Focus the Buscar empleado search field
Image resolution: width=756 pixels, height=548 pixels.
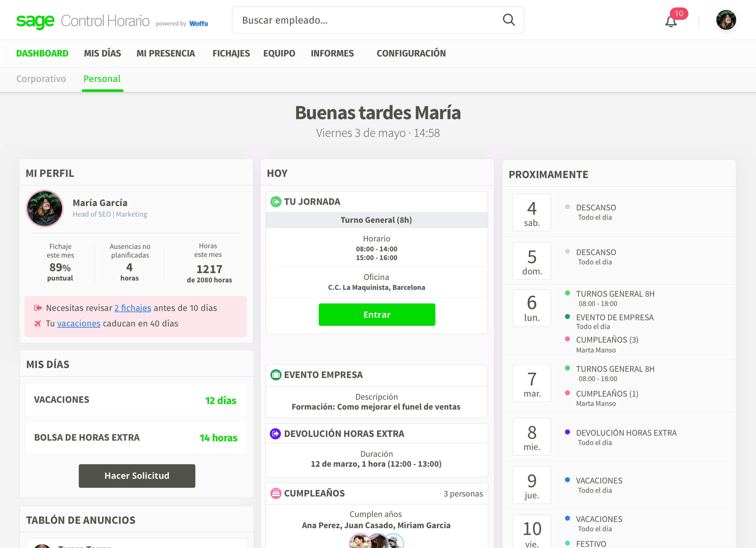pyautogui.click(x=378, y=20)
